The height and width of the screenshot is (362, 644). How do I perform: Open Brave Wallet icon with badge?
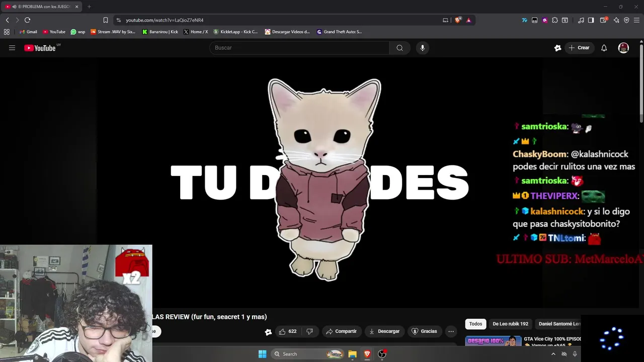604,20
